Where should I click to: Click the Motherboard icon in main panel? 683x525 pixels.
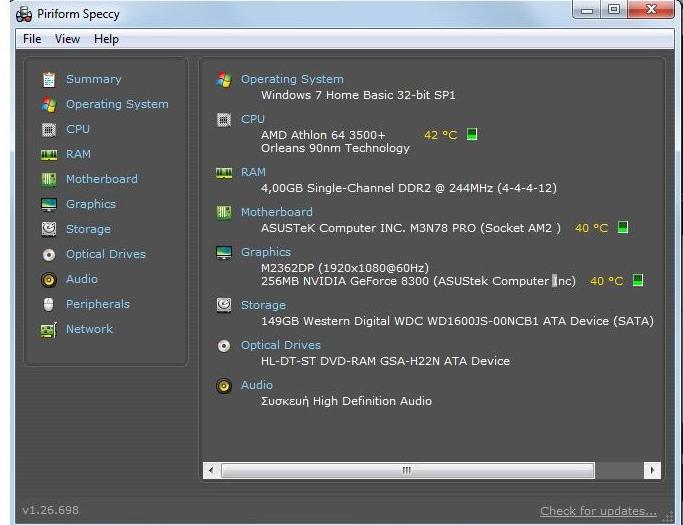pos(224,213)
